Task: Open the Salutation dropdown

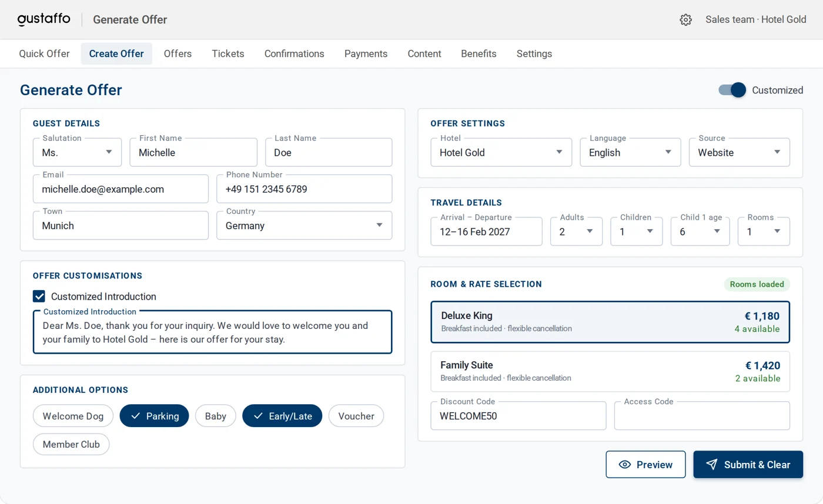Action: click(77, 153)
